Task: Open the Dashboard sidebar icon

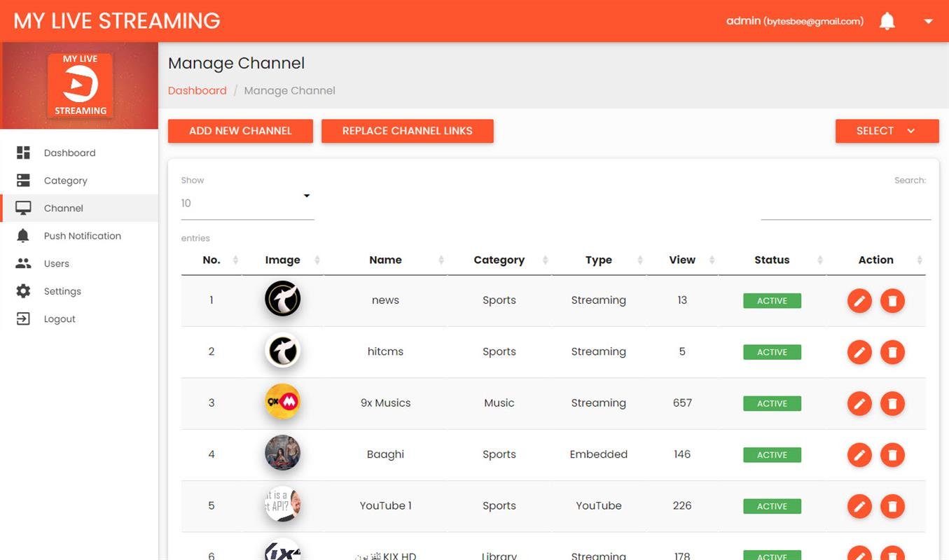Action: (23, 152)
